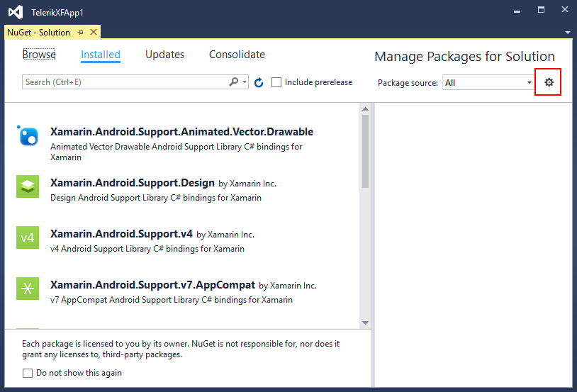
Task: Click the Visual Studio logo icon
Action: pos(16,12)
